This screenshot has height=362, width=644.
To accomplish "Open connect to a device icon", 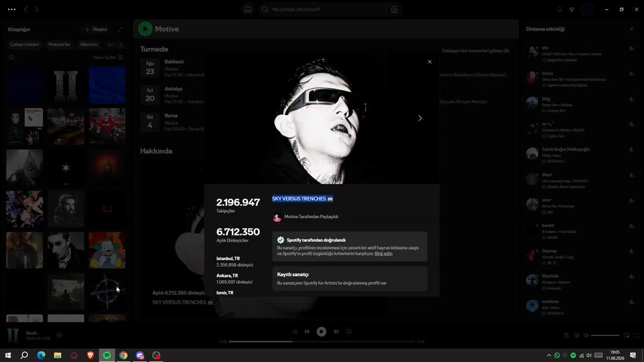I will (576, 335).
